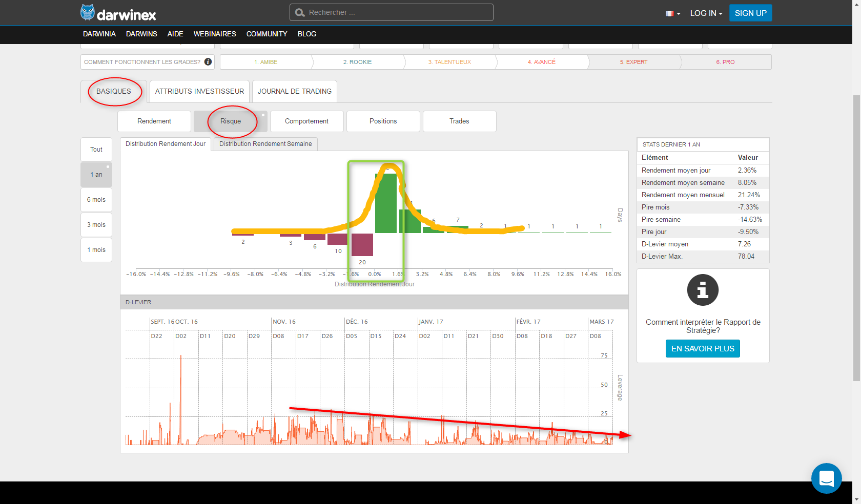Viewport: 861px width, 504px height.
Task: Click the search magnifier icon
Action: pyautogui.click(x=300, y=12)
